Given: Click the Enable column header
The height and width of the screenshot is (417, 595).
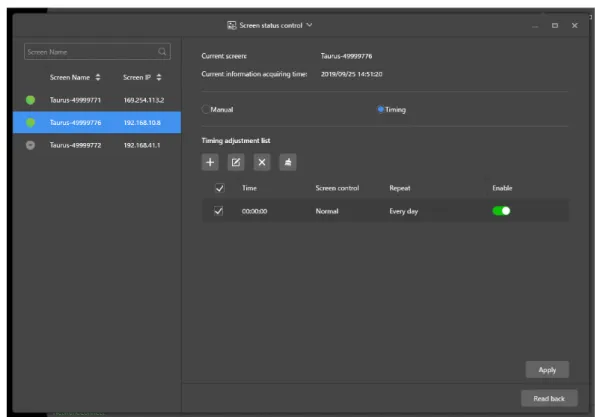Looking at the screenshot, I should click(502, 188).
